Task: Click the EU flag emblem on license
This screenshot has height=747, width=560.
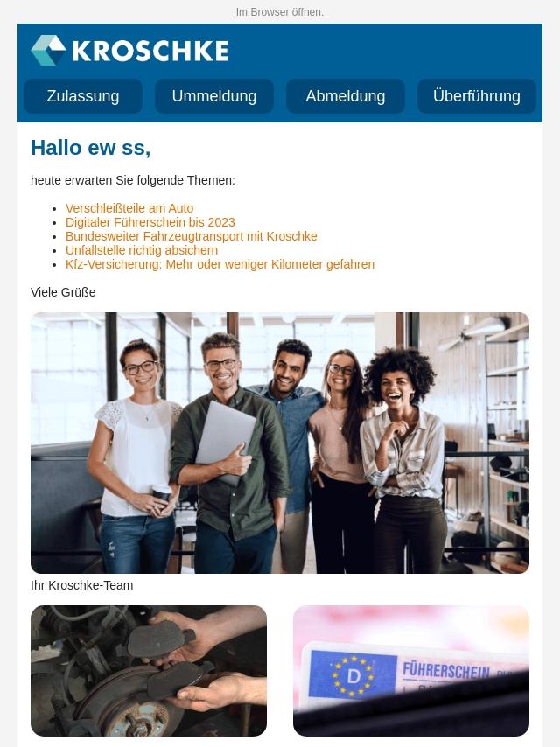Action: [x=353, y=676]
